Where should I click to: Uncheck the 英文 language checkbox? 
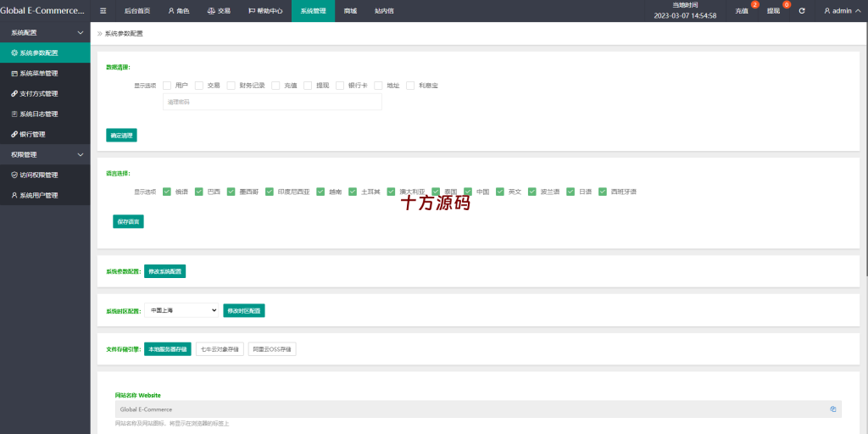(500, 192)
